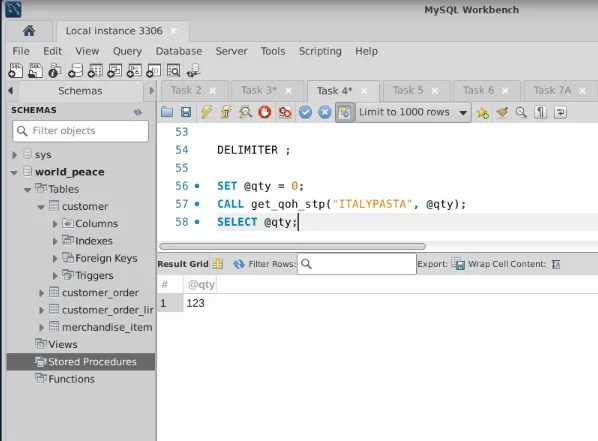The height and width of the screenshot is (441, 598).
Task: Create new table icon in main toolbar
Action: click(95, 71)
